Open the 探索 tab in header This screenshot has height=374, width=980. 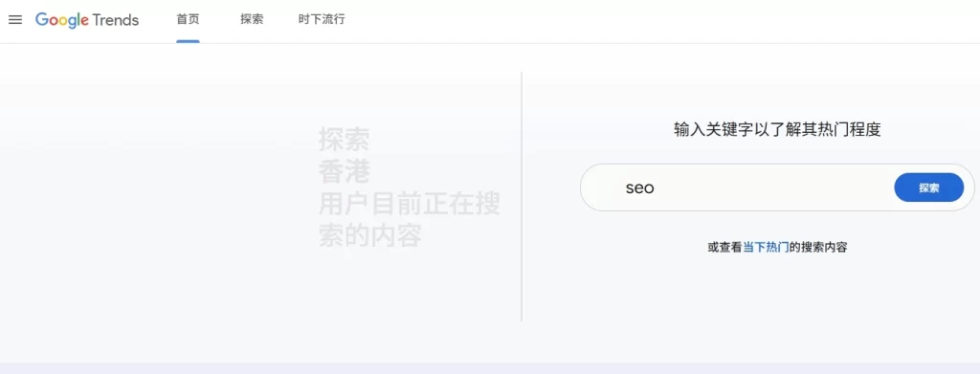coord(252,19)
